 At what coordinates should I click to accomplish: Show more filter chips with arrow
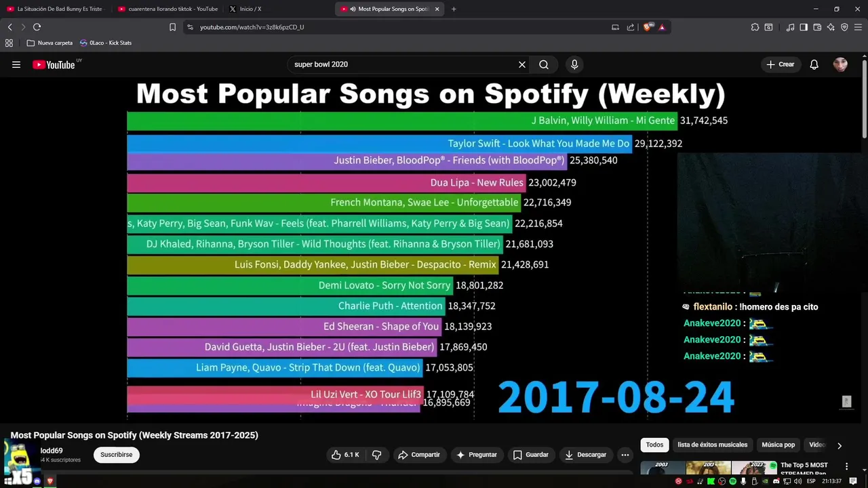[840, 445]
